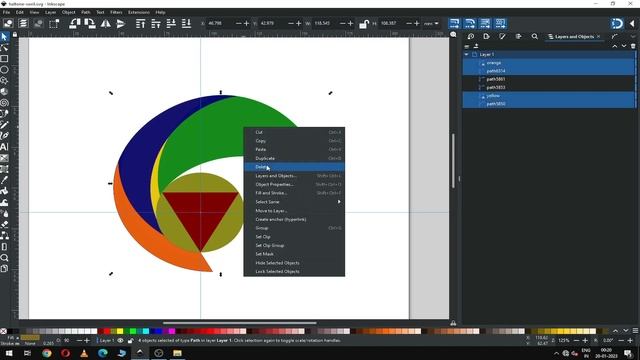The width and height of the screenshot is (640, 360).
Task: Choose Object Properties in context menu
Action: 294,184
